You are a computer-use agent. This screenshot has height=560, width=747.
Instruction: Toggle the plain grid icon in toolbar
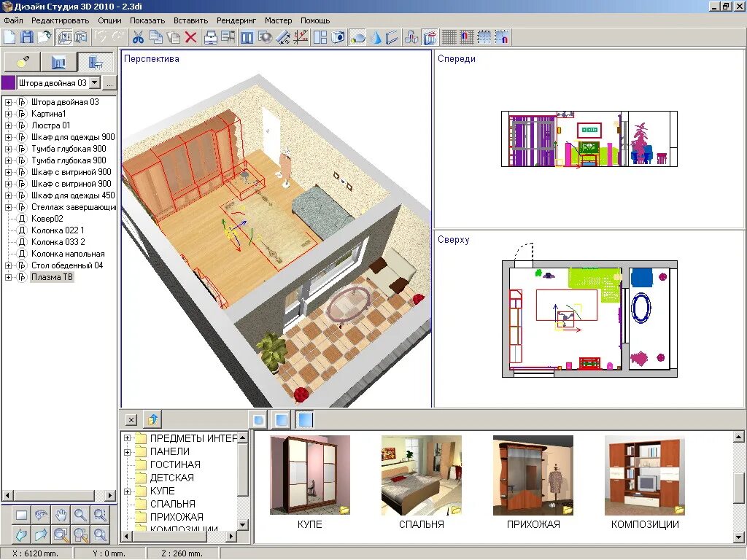pos(449,36)
